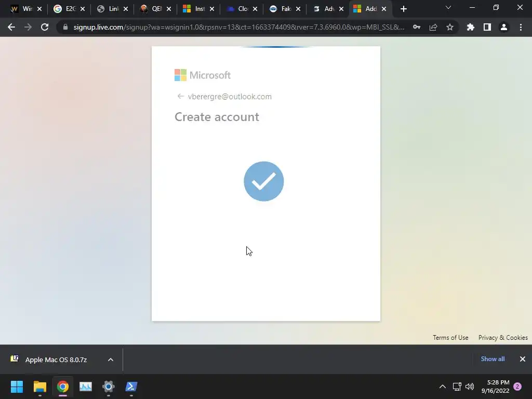
Task: Click the Create account heading
Action: [x=217, y=117]
